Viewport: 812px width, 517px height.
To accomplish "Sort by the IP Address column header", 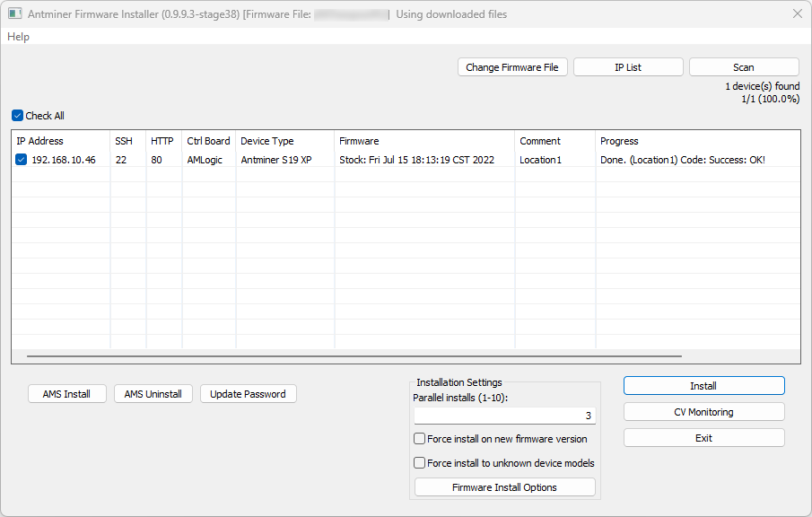I will [61, 141].
